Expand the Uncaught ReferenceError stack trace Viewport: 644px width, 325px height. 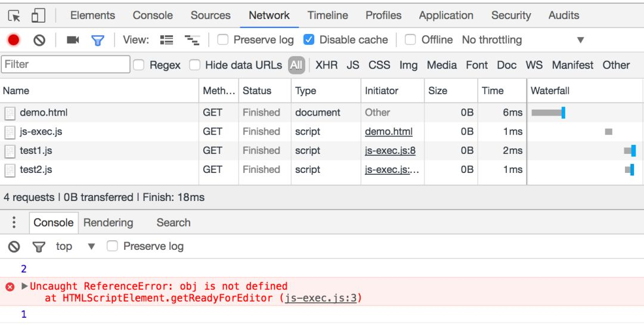[24, 286]
